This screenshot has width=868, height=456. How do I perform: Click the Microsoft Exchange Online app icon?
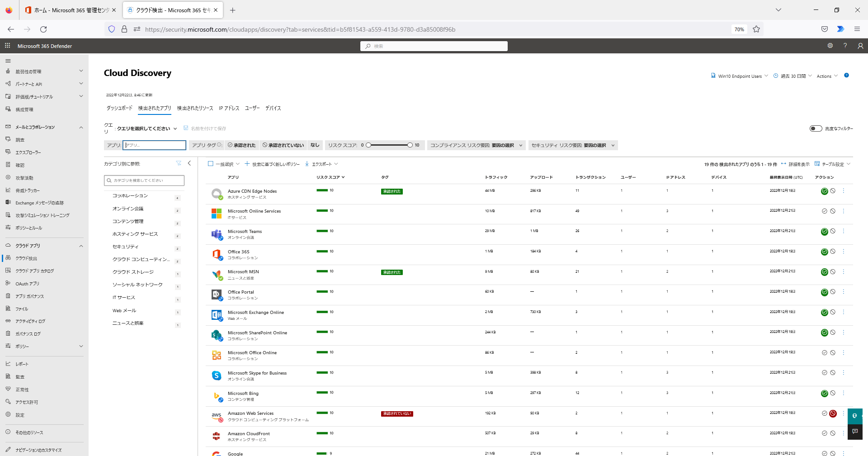pyautogui.click(x=217, y=315)
